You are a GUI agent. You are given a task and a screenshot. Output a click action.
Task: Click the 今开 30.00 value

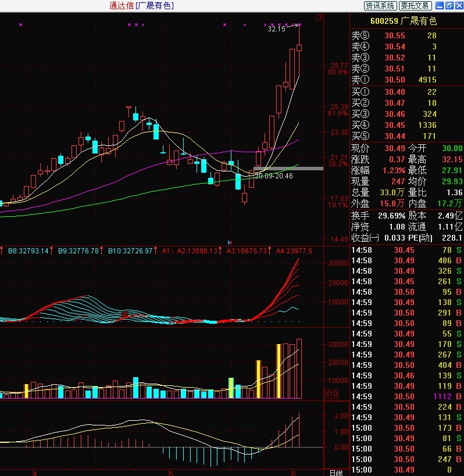pyautogui.click(x=452, y=148)
